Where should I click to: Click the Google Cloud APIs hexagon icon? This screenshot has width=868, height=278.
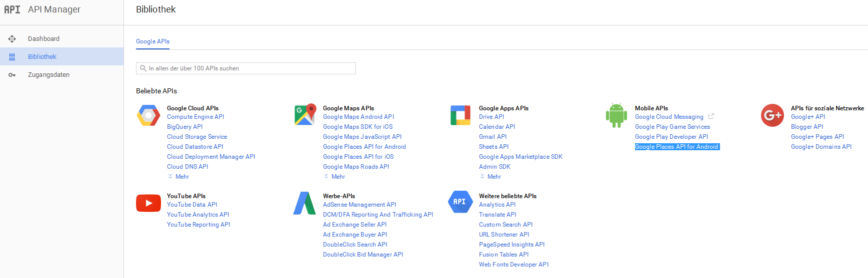(x=148, y=115)
